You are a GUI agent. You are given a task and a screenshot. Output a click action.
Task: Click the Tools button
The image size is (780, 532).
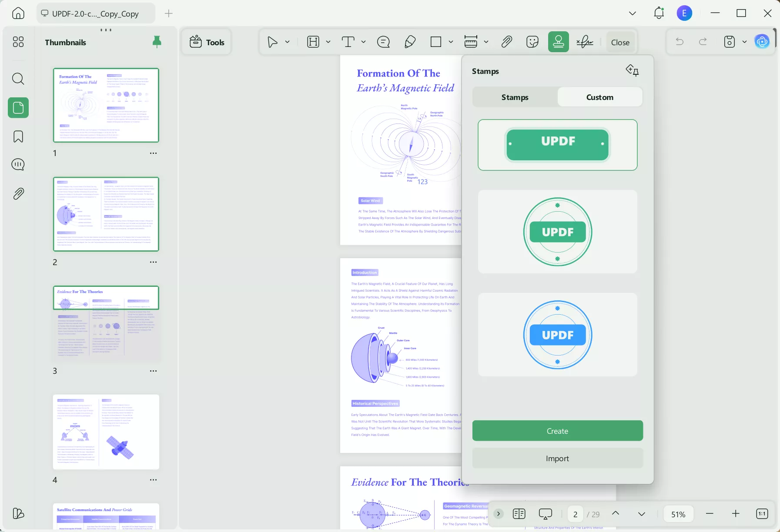[207, 42]
